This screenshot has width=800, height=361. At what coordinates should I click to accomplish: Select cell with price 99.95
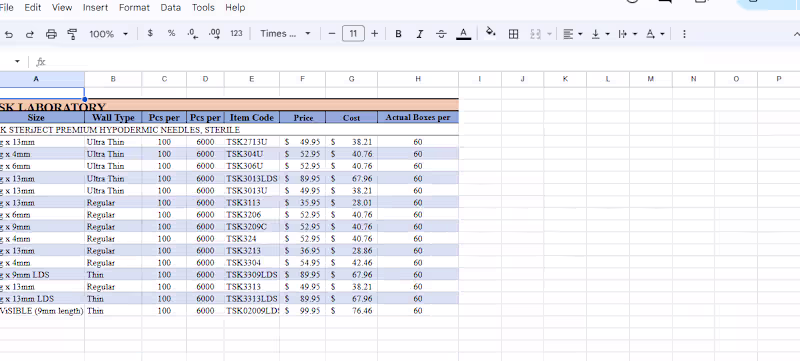pos(303,311)
